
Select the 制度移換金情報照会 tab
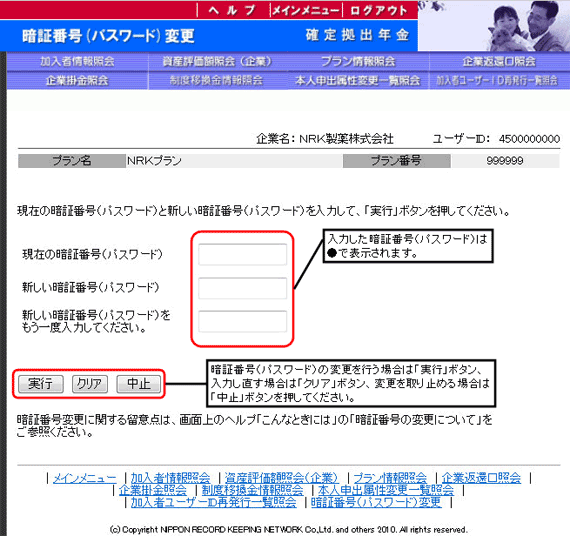tap(217, 80)
